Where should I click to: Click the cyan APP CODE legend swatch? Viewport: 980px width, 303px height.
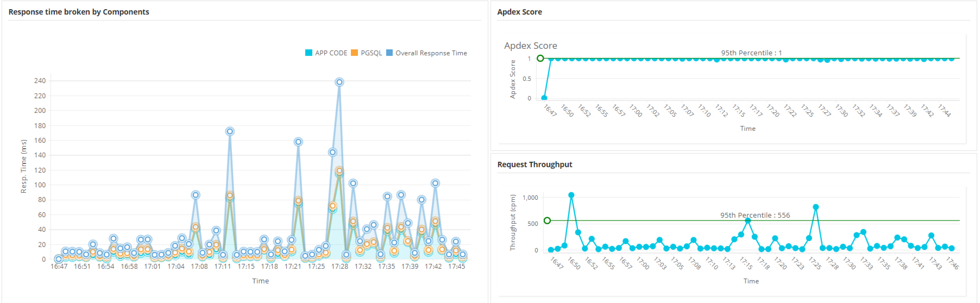coord(309,53)
